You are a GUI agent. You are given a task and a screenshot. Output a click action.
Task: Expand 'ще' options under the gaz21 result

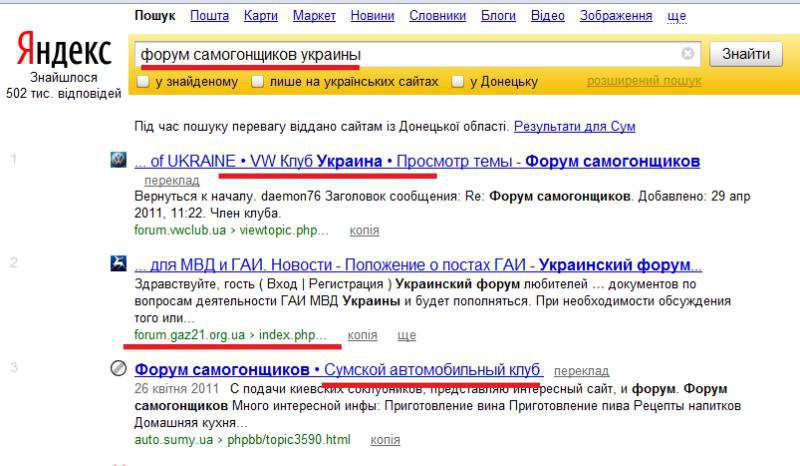coord(407,335)
